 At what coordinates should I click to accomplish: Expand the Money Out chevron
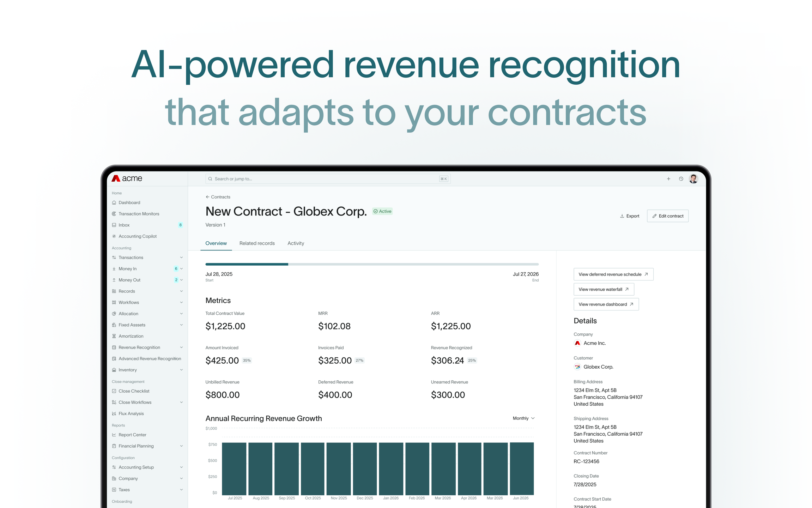[181, 280]
